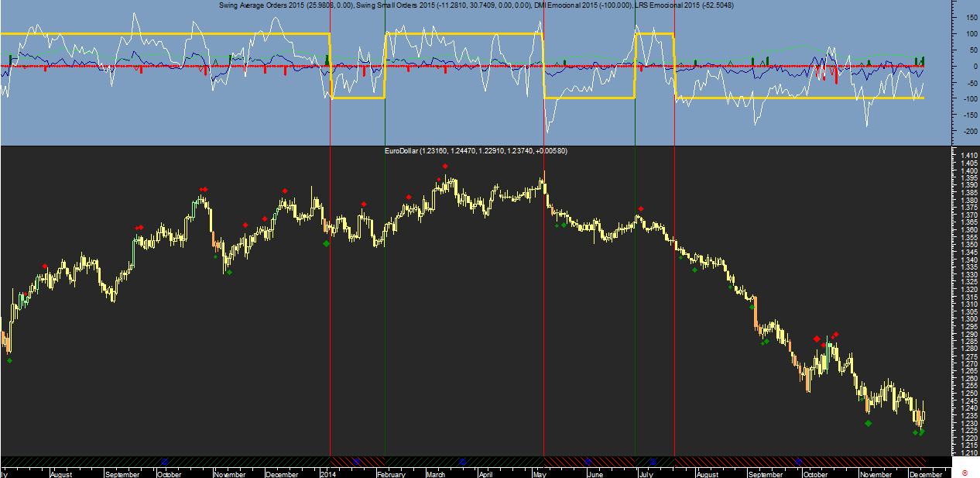Click the 1.250 price axis value
This screenshot has height=478, width=980.
point(968,394)
